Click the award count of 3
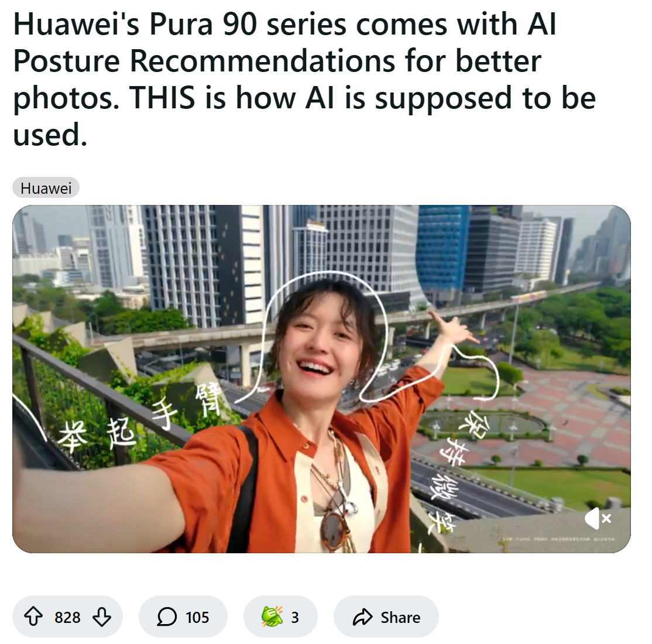The width and height of the screenshot is (652, 644). point(295,618)
